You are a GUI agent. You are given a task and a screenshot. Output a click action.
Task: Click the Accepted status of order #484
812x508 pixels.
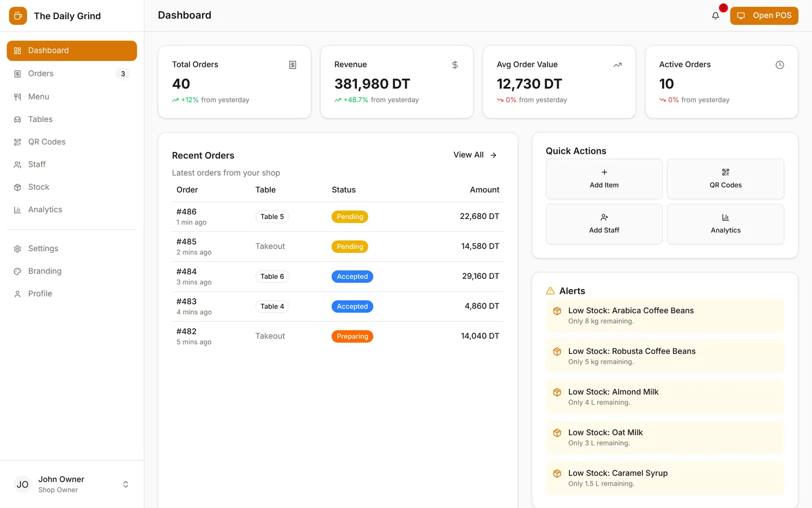click(x=352, y=277)
